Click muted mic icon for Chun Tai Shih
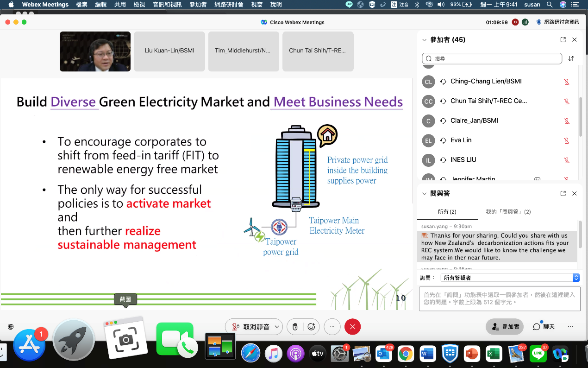The height and width of the screenshot is (368, 588). click(x=566, y=102)
